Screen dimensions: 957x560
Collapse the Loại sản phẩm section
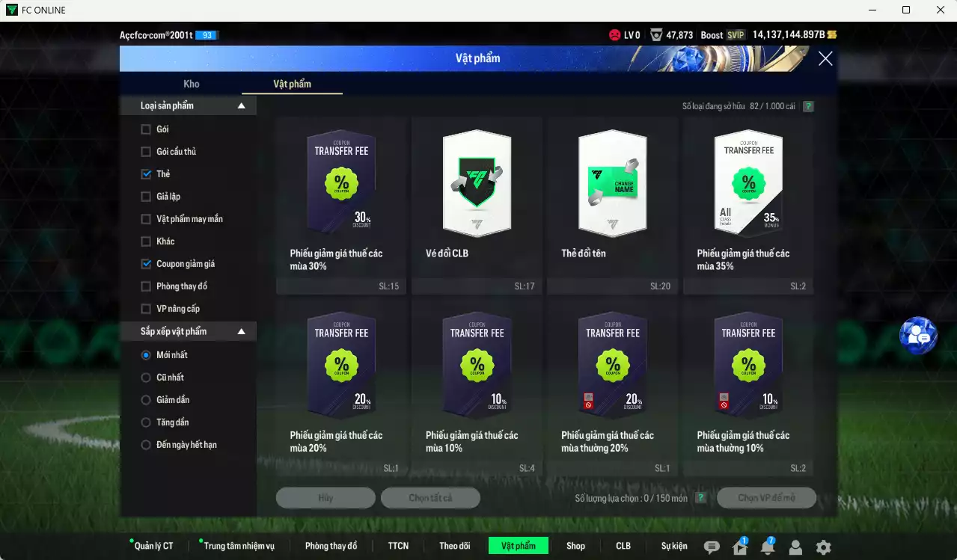(x=241, y=106)
